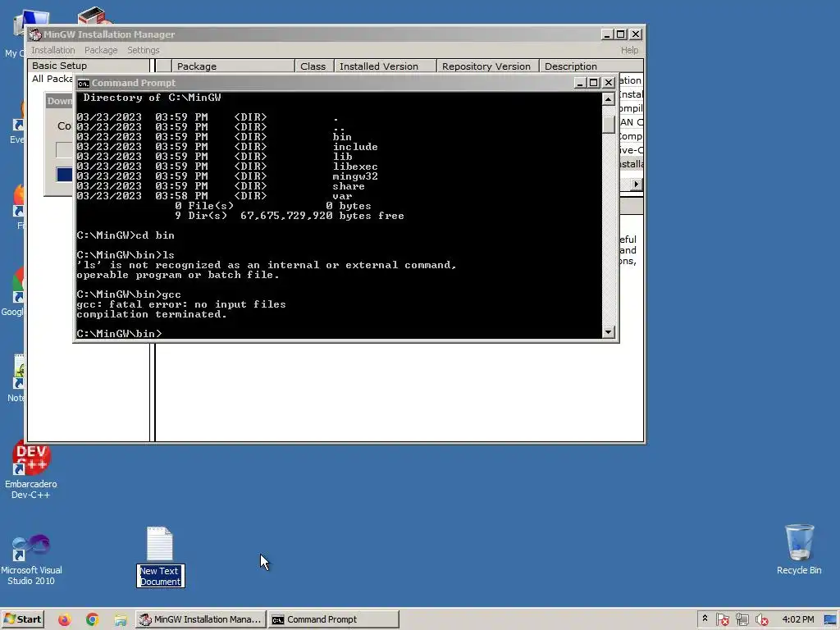Select Microsoft Visual Studio 2010 desktop icon
The height and width of the screenshot is (630, 840).
(x=31, y=559)
